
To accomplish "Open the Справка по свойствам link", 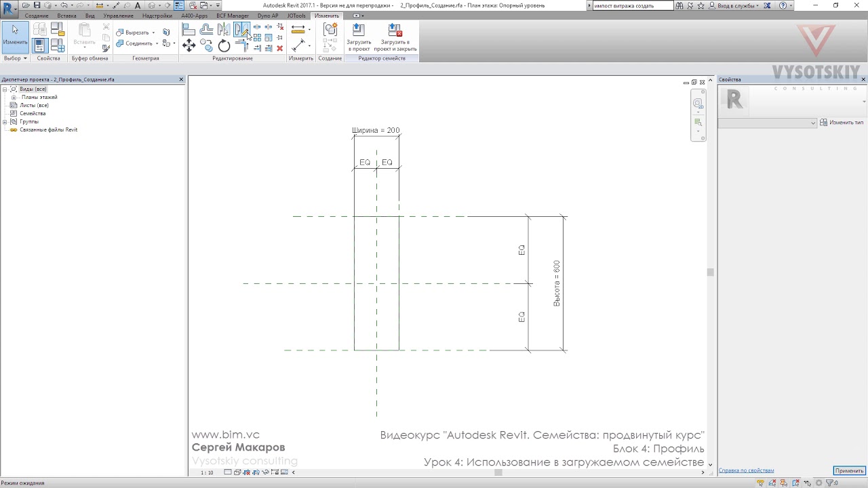I will coord(746,470).
